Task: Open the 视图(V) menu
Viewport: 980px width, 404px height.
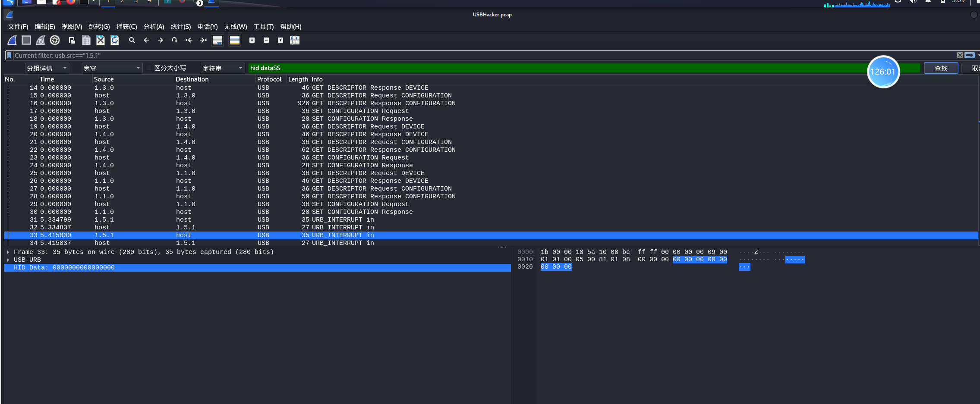Action: (72, 27)
